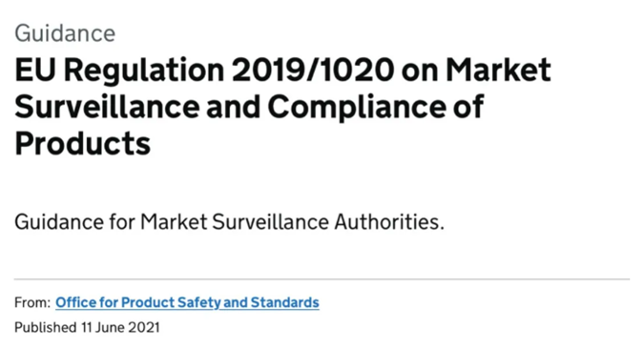
Task: Click "Market" ending the first heading line
Action: point(498,70)
